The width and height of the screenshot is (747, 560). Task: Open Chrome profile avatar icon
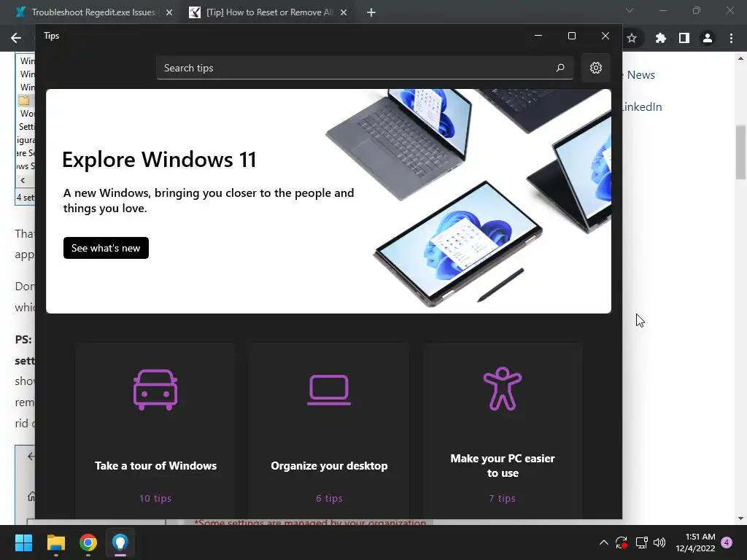[708, 38]
